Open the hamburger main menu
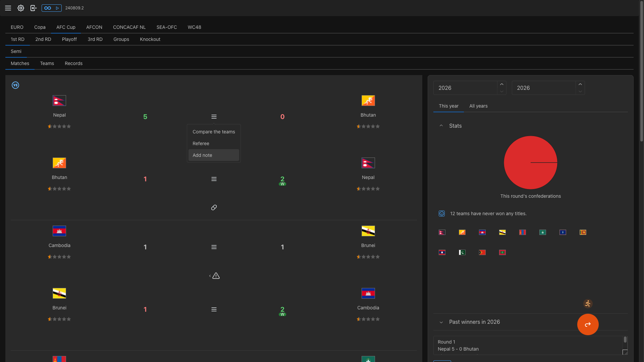644x362 pixels. pyautogui.click(x=8, y=8)
